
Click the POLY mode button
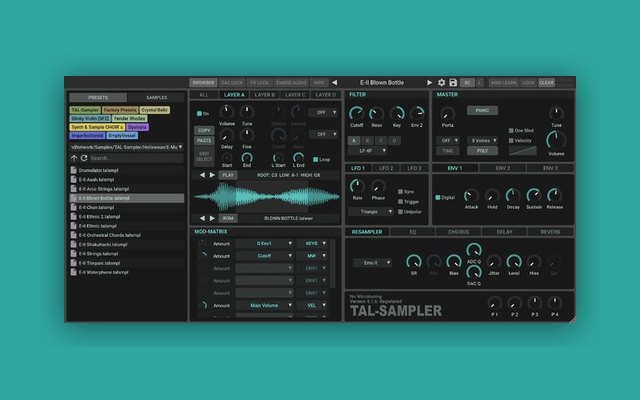pos(482,151)
